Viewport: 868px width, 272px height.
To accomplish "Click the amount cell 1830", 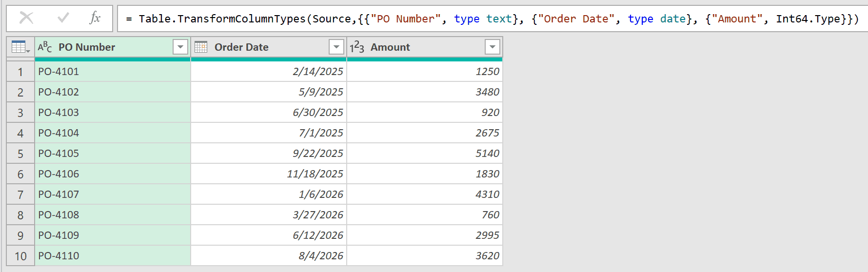I will click(425, 174).
